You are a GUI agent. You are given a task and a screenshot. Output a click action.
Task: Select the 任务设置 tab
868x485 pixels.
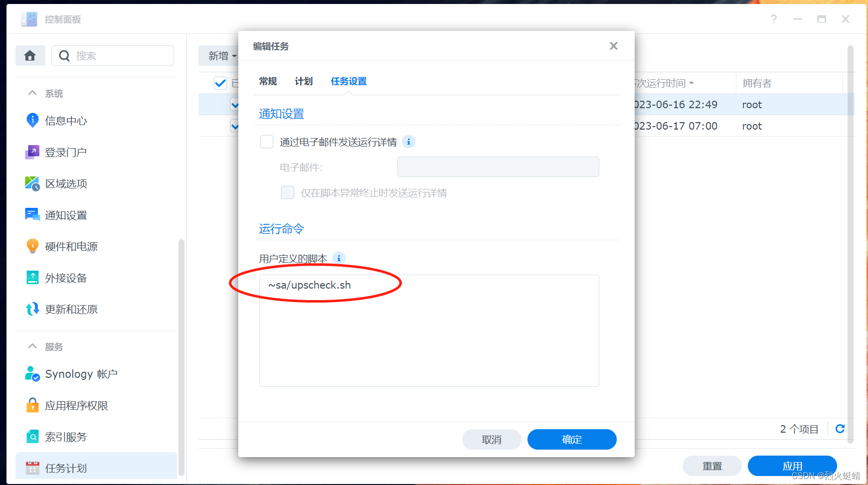(348, 81)
